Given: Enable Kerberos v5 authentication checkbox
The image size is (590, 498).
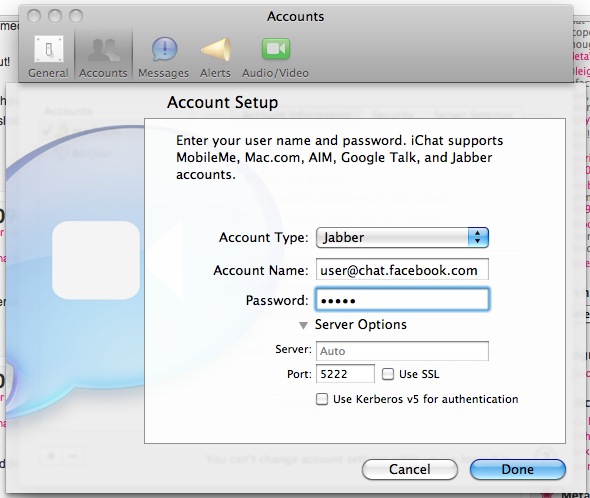Looking at the screenshot, I should click(322, 399).
